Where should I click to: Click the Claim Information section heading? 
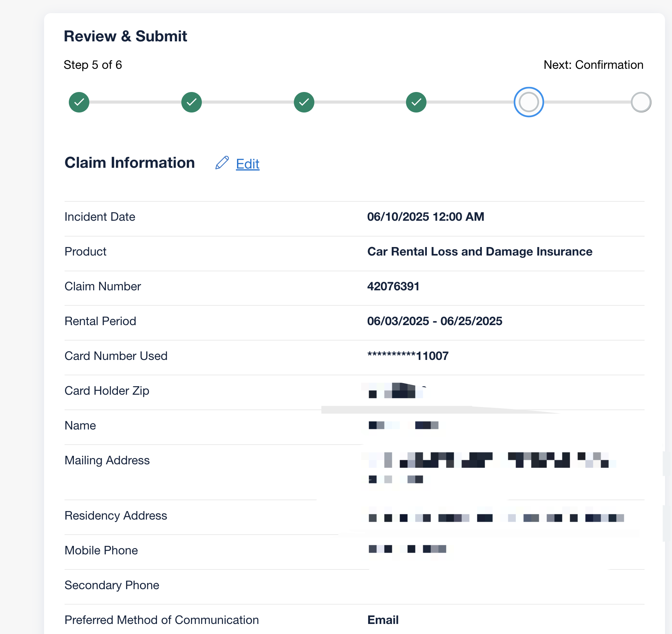coord(130,163)
